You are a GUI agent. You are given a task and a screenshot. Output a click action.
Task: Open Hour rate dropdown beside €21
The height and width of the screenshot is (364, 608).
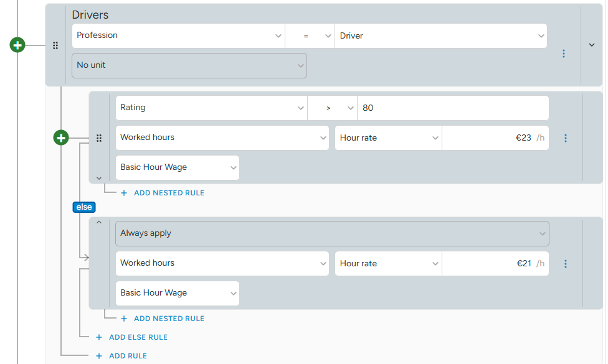388,263
